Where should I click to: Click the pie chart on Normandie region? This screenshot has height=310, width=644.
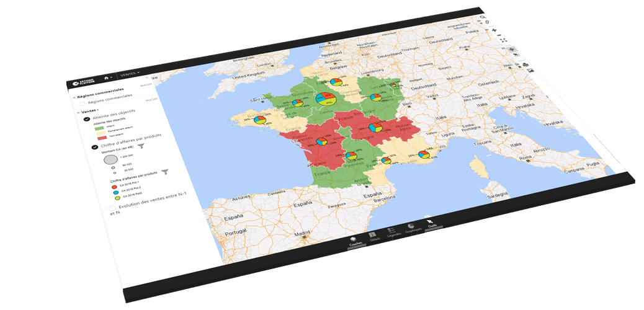coord(297,103)
